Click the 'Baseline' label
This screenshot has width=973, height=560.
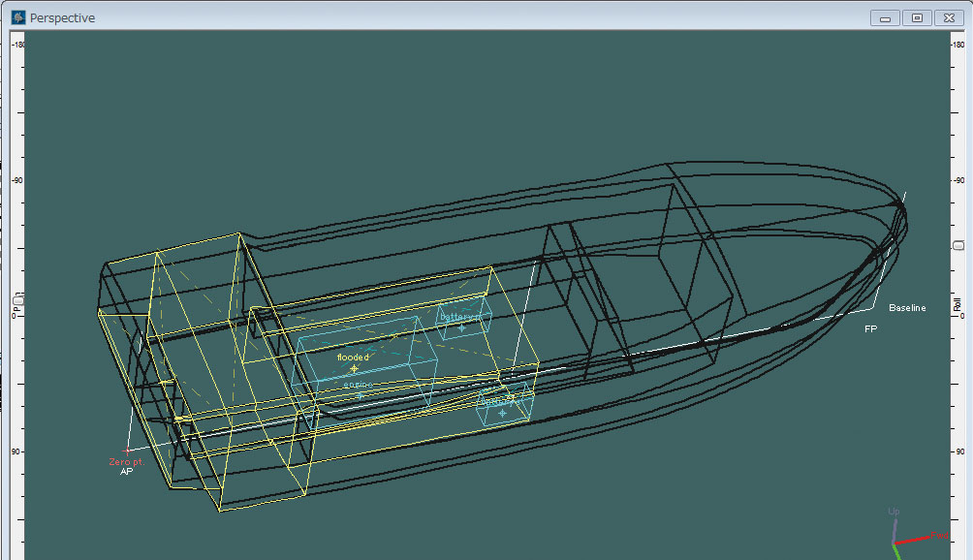[906, 307]
